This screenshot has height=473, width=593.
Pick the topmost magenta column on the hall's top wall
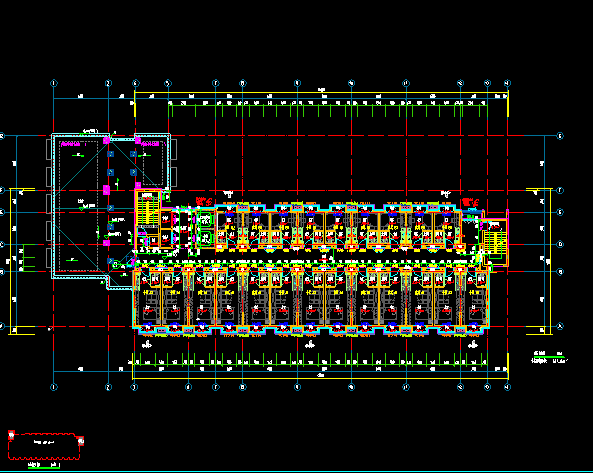tap(106, 140)
